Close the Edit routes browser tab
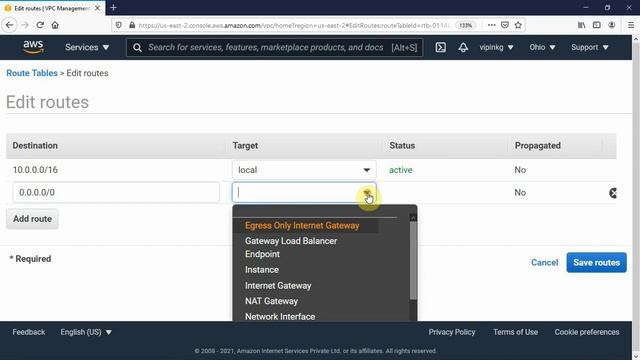Image resolution: width=640 pixels, height=360 pixels. (x=98, y=8)
